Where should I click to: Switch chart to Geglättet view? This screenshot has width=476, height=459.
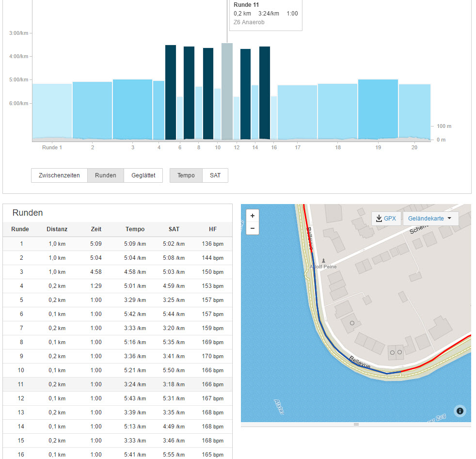(x=143, y=175)
